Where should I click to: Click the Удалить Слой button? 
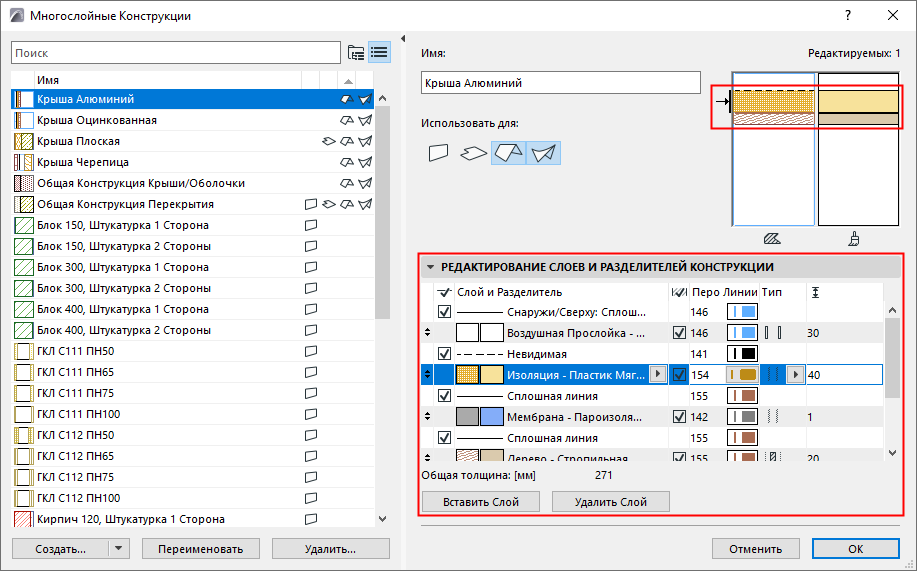(x=611, y=502)
